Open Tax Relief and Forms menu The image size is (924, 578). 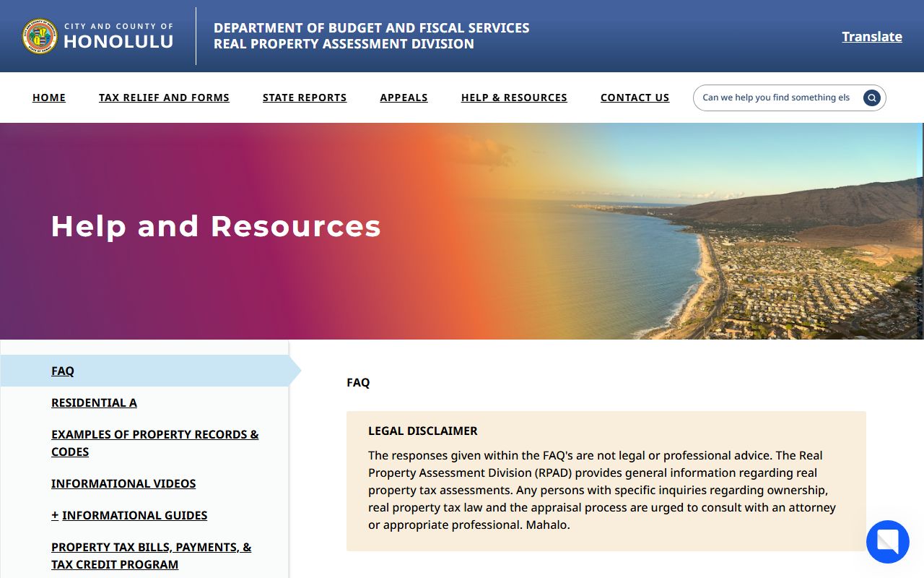tap(164, 98)
